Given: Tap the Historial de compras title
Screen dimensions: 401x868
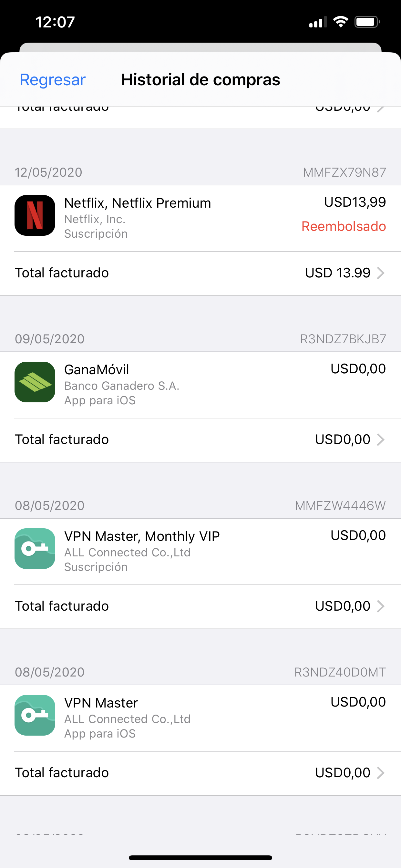Looking at the screenshot, I should tap(200, 80).
